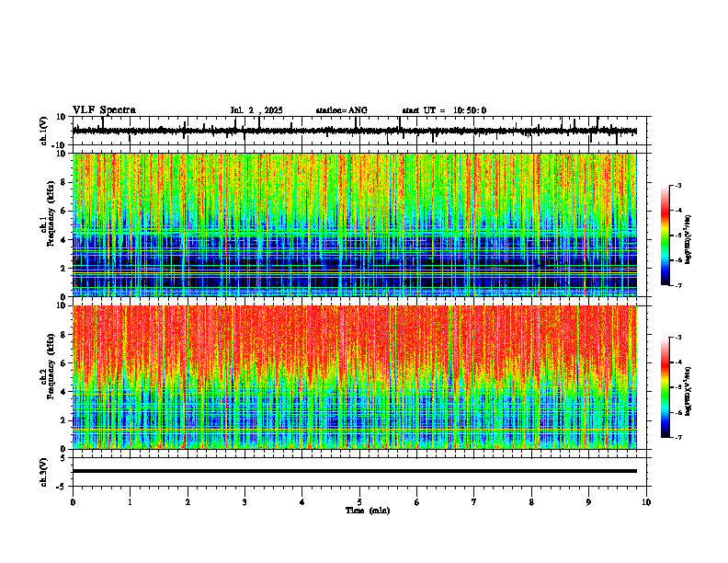Click the ch.3 flat black trace
This screenshot has width=728, height=563.
click(355, 471)
